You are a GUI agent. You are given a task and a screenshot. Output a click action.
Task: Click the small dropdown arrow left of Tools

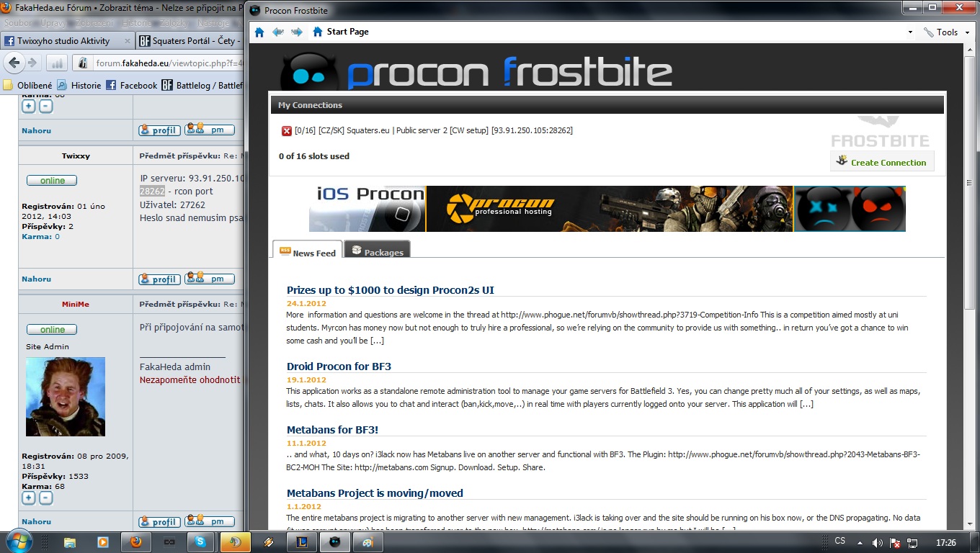(x=909, y=32)
